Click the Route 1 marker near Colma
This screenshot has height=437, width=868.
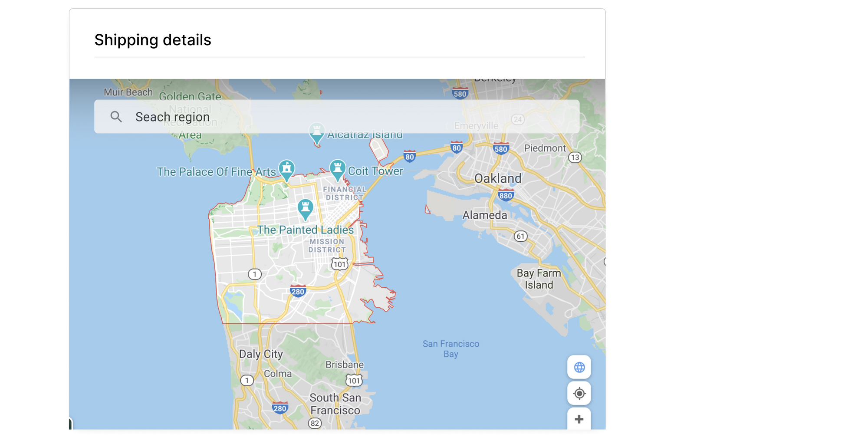tap(247, 381)
